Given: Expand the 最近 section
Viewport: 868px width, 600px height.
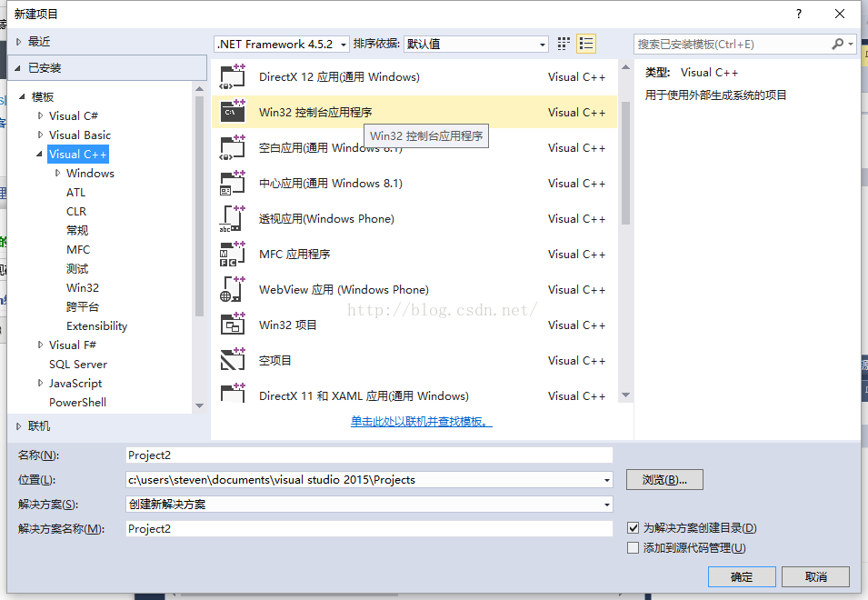Looking at the screenshot, I should 19,42.
